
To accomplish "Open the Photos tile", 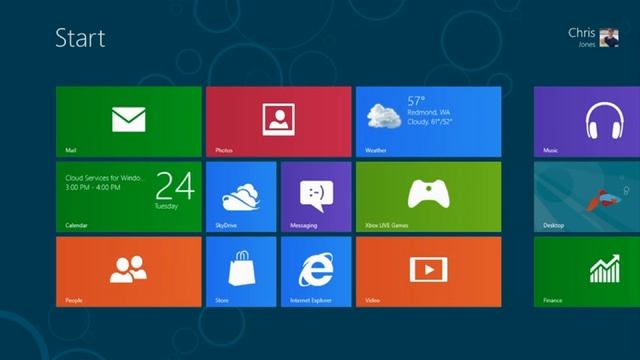I will [x=278, y=121].
